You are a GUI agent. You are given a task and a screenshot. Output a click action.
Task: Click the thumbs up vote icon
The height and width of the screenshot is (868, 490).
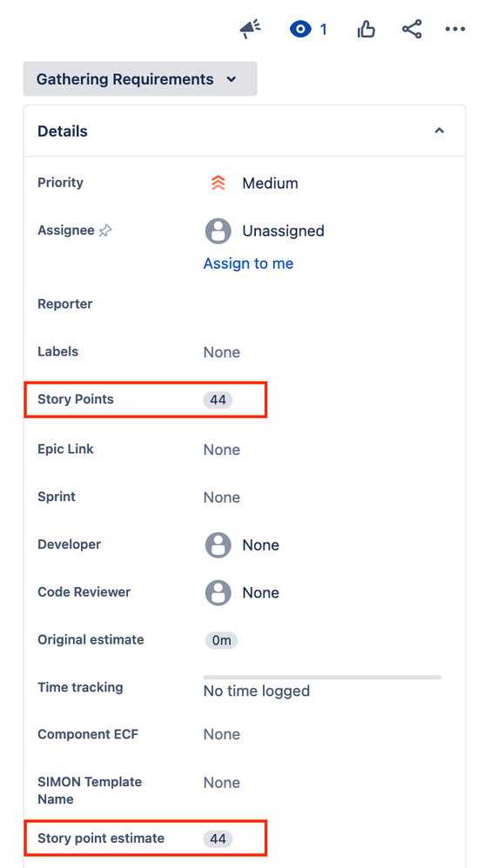(366, 30)
